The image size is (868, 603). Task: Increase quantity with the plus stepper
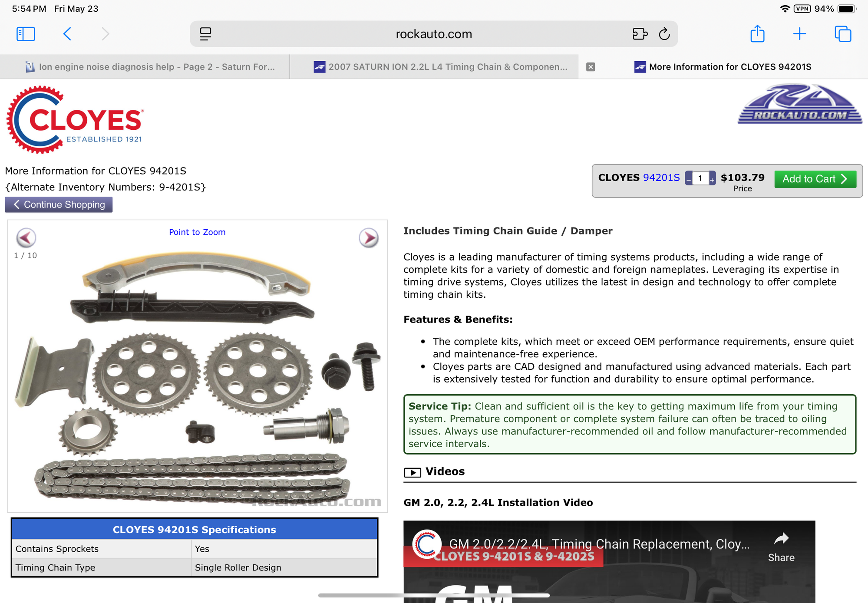click(x=712, y=179)
